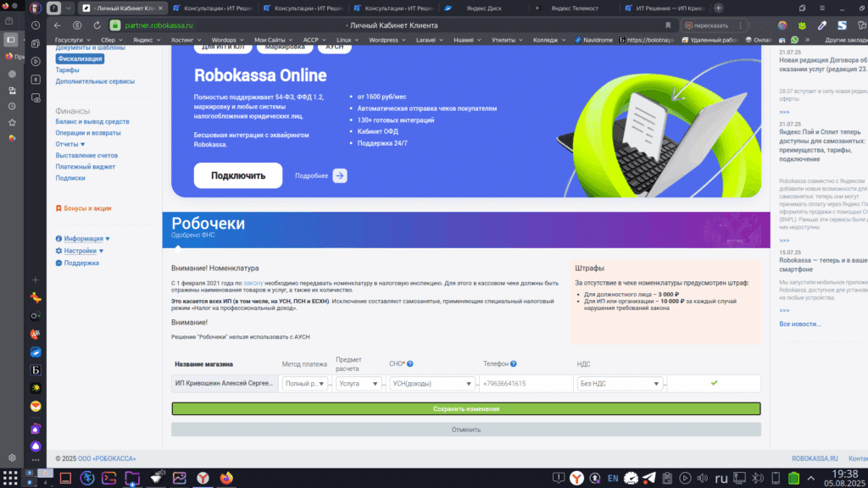Open the 'Wordpress' bookmarks folder
The image size is (868, 488).
pyautogui.click(x=387, y=40)
